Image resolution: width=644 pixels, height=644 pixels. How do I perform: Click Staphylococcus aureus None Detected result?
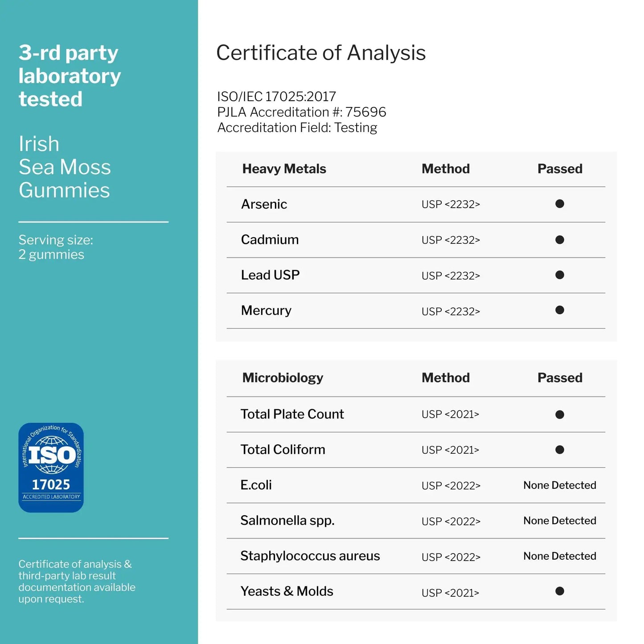click(559, 556)
